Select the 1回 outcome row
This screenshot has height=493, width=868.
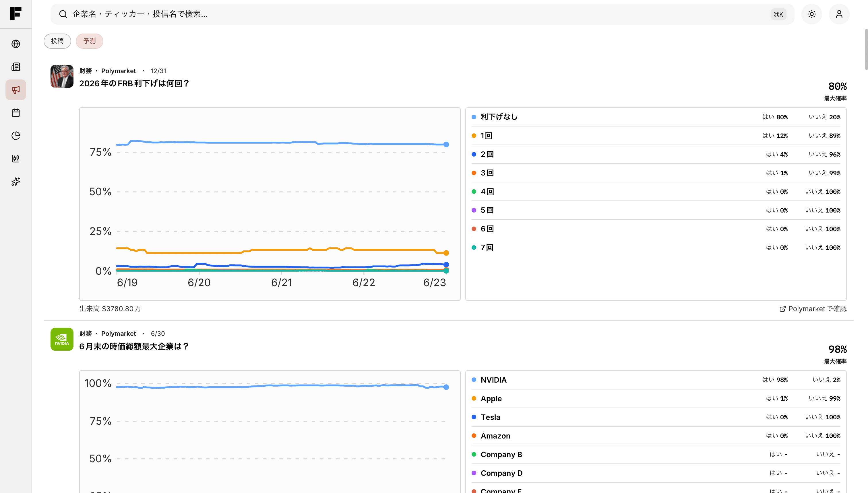656,135
